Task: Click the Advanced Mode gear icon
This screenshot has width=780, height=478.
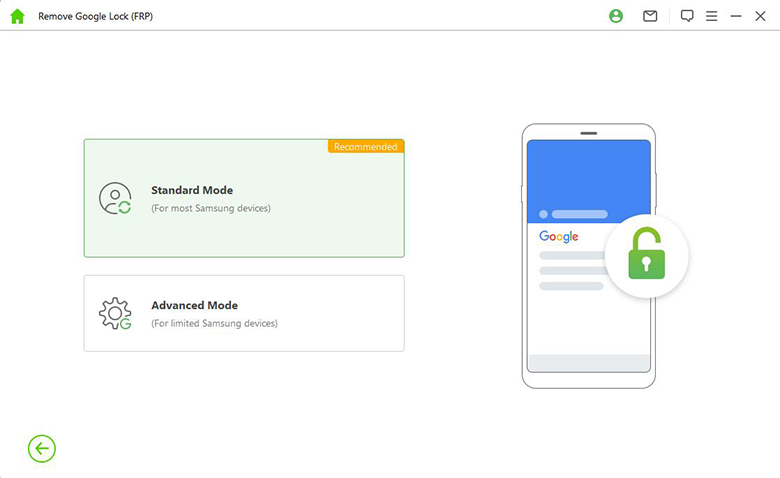Action: (115, 314)
